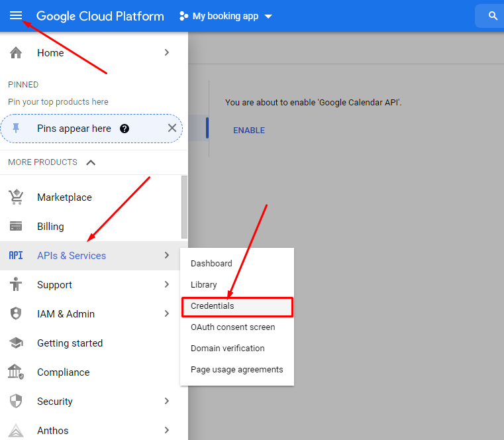The image size is (504, 440).
Task: Click the ENABLE button
Action: 249,131
